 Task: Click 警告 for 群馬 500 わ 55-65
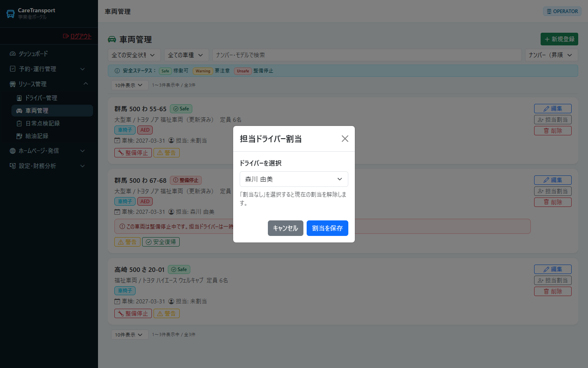[167, 153]
